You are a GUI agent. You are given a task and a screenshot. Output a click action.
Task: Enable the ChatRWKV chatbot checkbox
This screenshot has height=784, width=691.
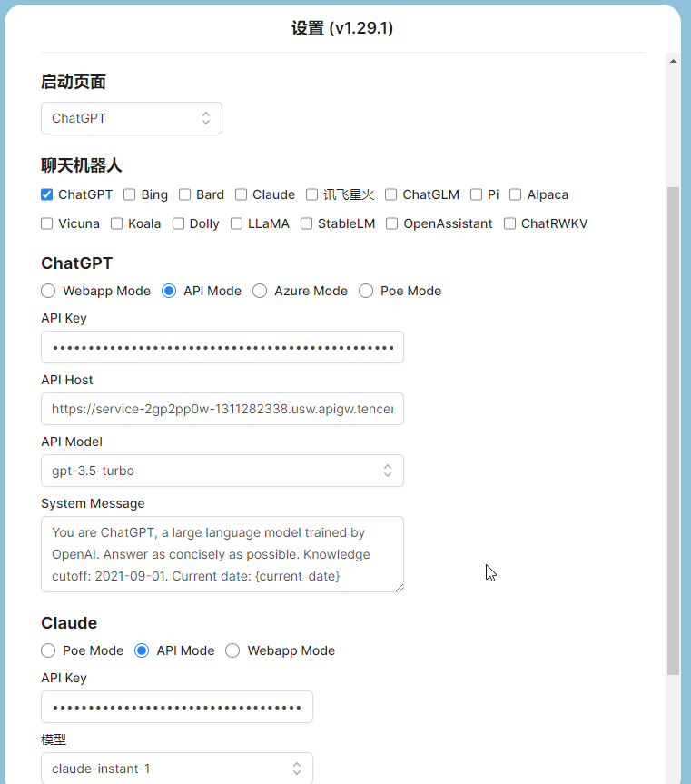(x=509, y=223)
